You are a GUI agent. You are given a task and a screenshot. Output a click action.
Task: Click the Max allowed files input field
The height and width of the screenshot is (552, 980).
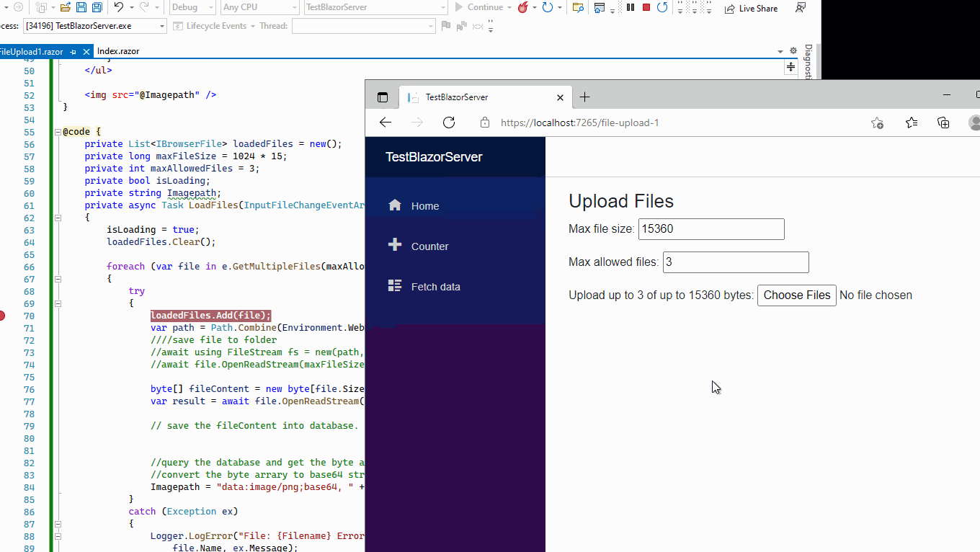[736, 262]
